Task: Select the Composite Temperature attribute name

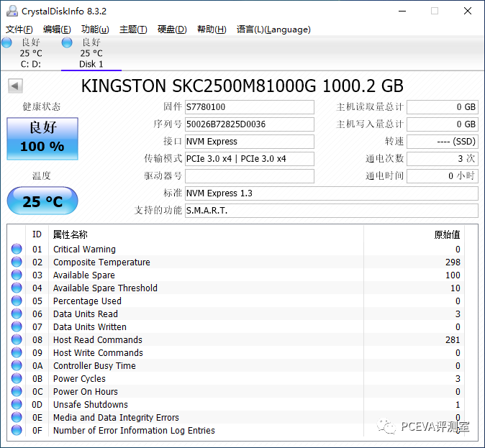Action: coord(101,262)
